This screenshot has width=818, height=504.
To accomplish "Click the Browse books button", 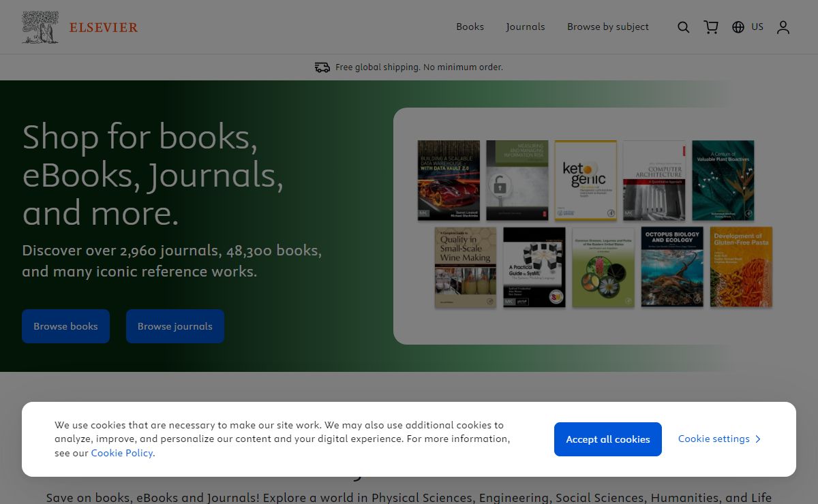I will tap(65, 326).
